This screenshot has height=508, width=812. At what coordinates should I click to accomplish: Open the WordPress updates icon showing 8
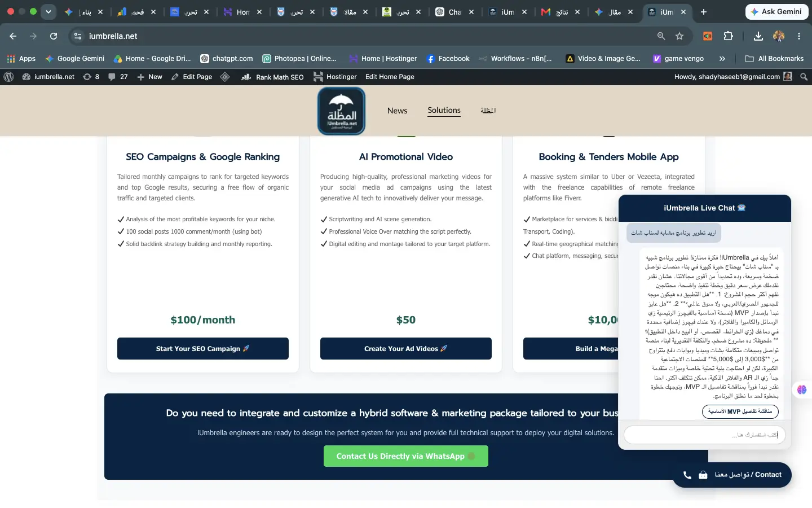(91, 77)
